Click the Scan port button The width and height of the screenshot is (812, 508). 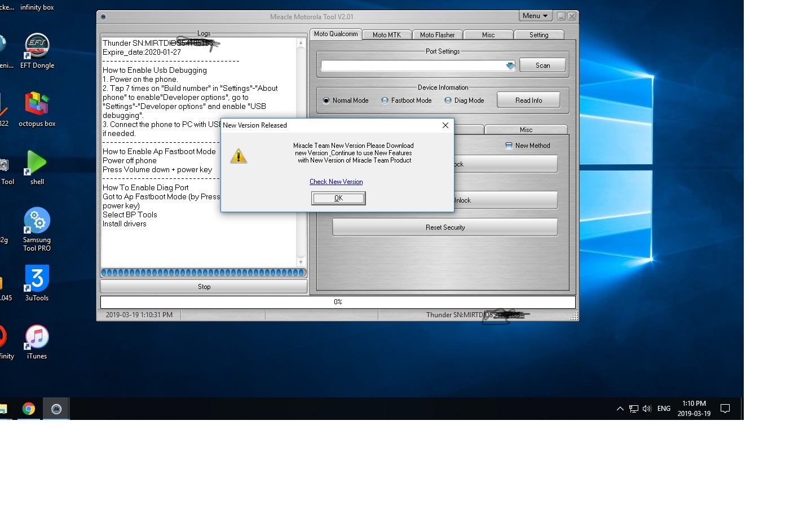click(542, 65)
